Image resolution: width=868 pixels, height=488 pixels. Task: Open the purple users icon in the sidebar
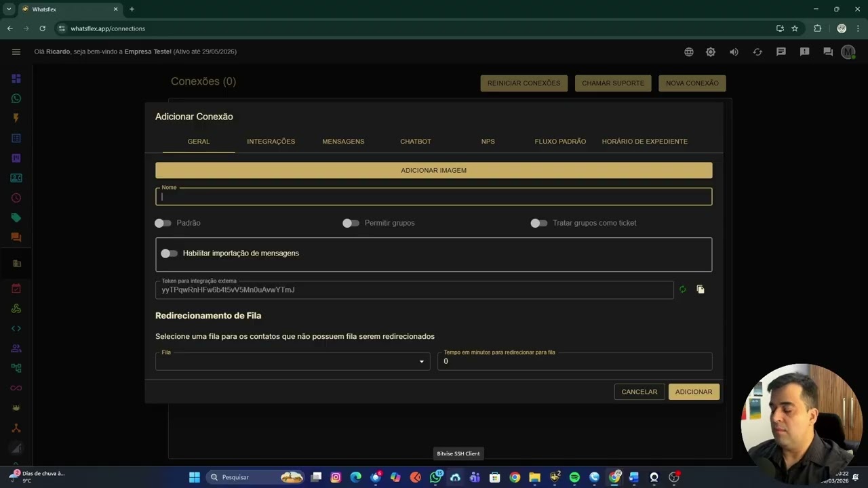(16, 348)
